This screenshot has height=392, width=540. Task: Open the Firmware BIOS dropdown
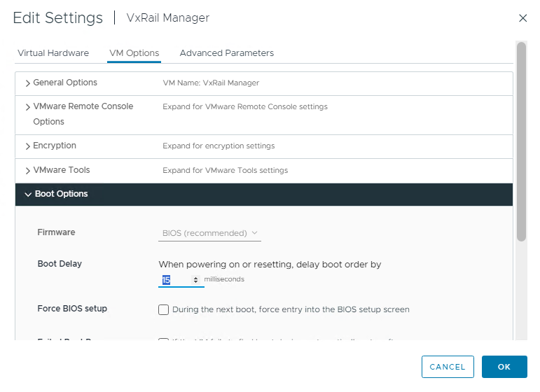[x=209, y=233]
